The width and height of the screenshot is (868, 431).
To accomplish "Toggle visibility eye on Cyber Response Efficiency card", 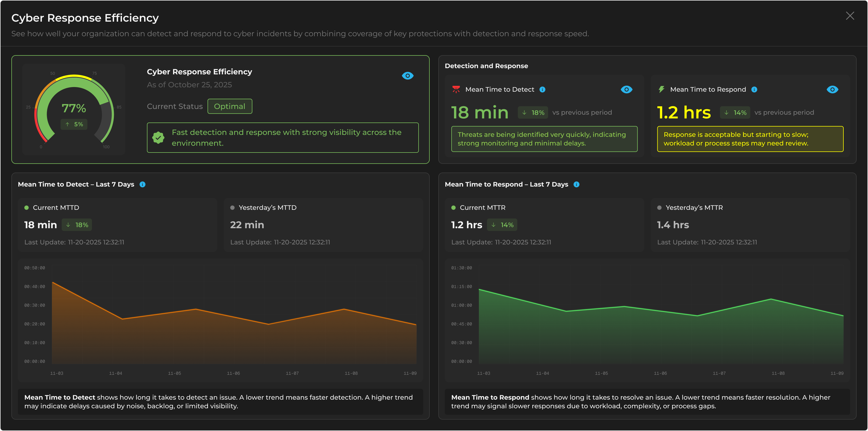I will 408,76.
